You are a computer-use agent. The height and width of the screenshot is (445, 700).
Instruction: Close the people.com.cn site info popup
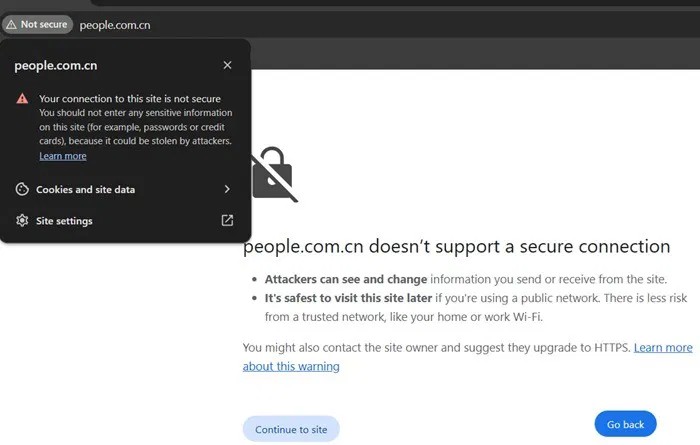click(x=227, y=65)
